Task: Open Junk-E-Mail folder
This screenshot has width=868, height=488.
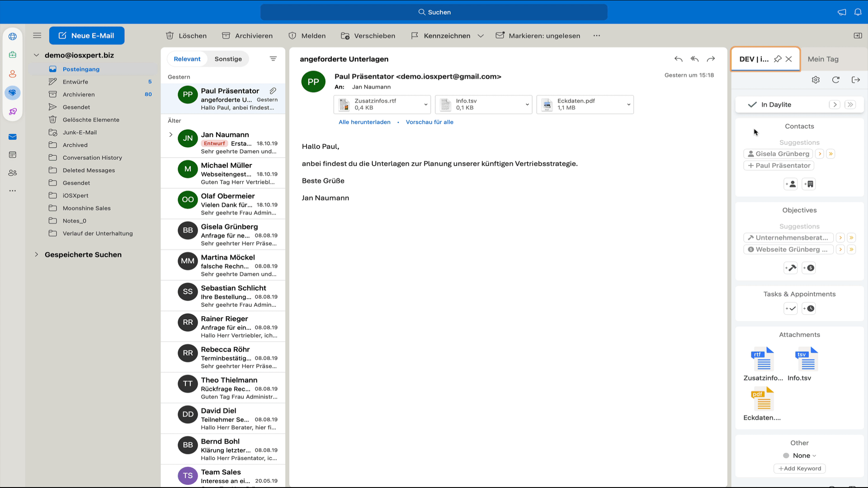Action: pos(80,132)
